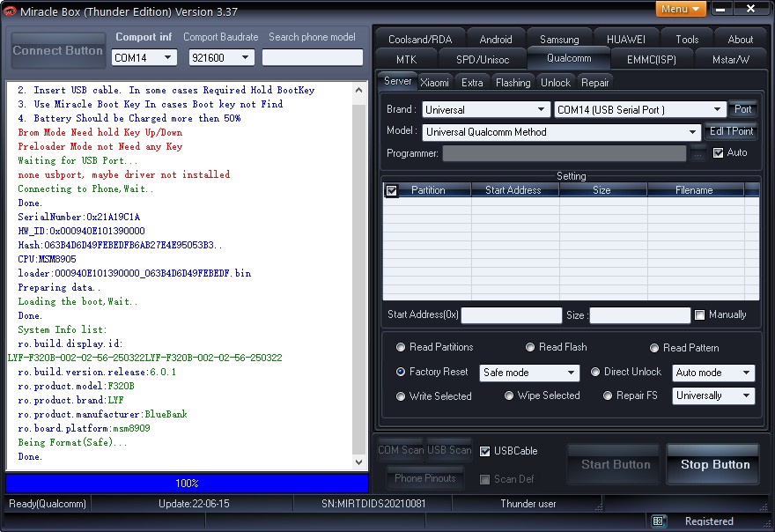Open the COM14 USB Serial Port dropdown
Screen dimensions: 775x532
pyautogui.click(x=639, y=110)
